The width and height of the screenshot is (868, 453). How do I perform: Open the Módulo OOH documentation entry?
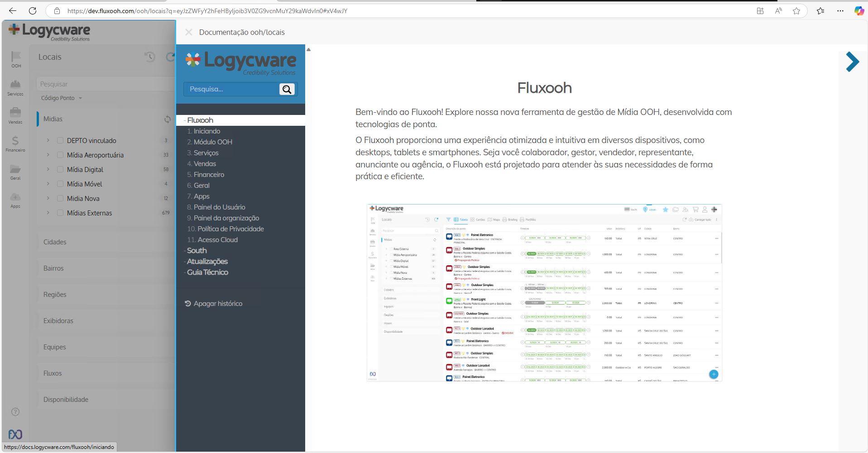coord(213,142)
